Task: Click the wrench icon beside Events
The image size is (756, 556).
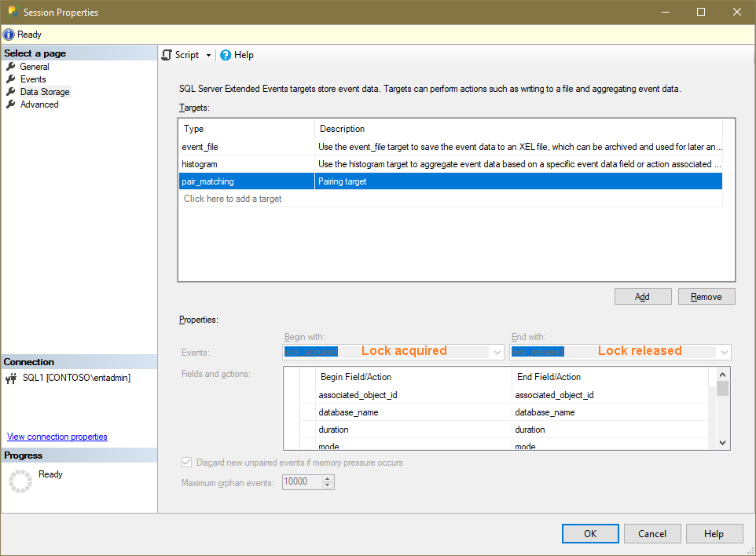Action: pyautogui.click(x=10, y=79)
